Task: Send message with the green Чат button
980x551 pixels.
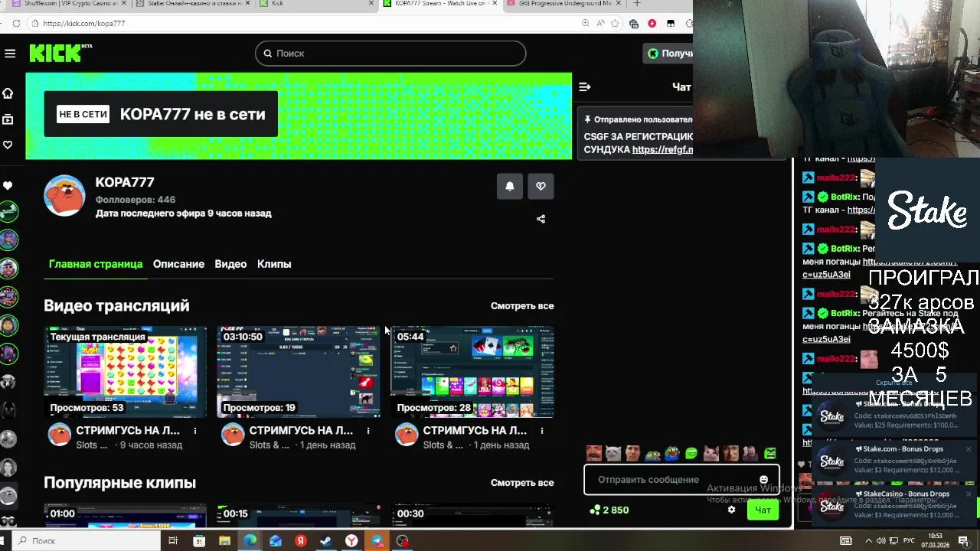Action: (x=763, y=510)
